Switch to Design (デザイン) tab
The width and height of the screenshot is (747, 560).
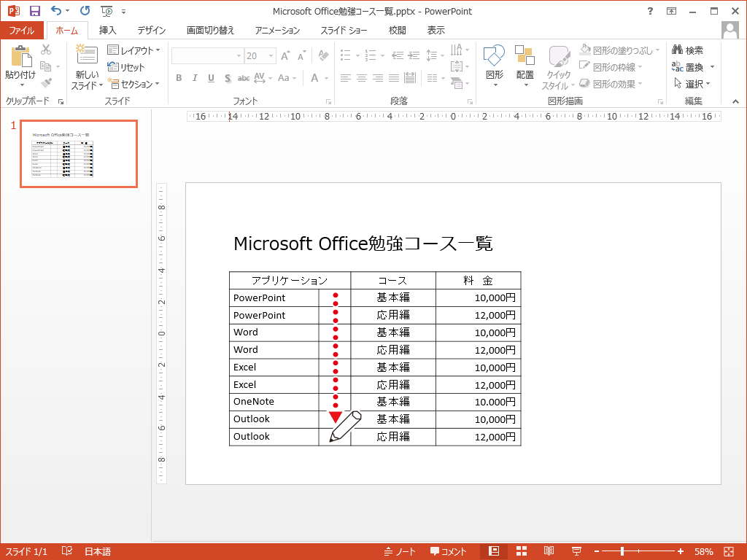pyautogui.click(x=152, y=30)
